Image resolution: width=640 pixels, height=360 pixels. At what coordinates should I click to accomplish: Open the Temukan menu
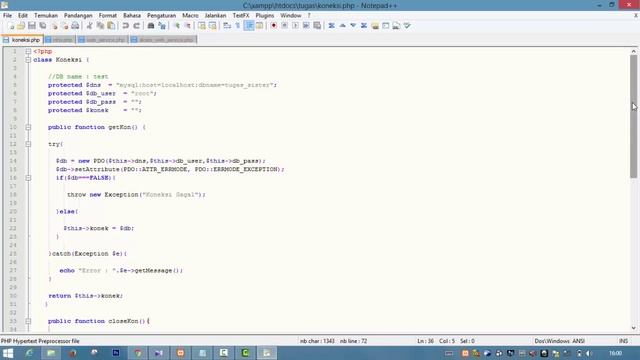pyautogui.click(x=46, y=16)
